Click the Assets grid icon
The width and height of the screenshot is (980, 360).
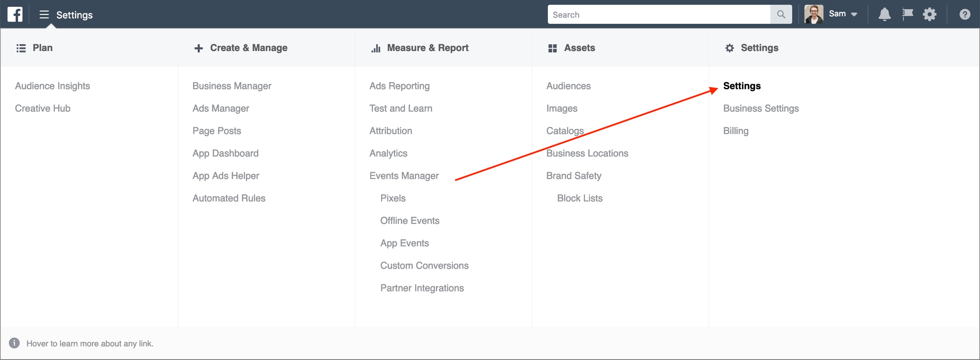point(553,48)
